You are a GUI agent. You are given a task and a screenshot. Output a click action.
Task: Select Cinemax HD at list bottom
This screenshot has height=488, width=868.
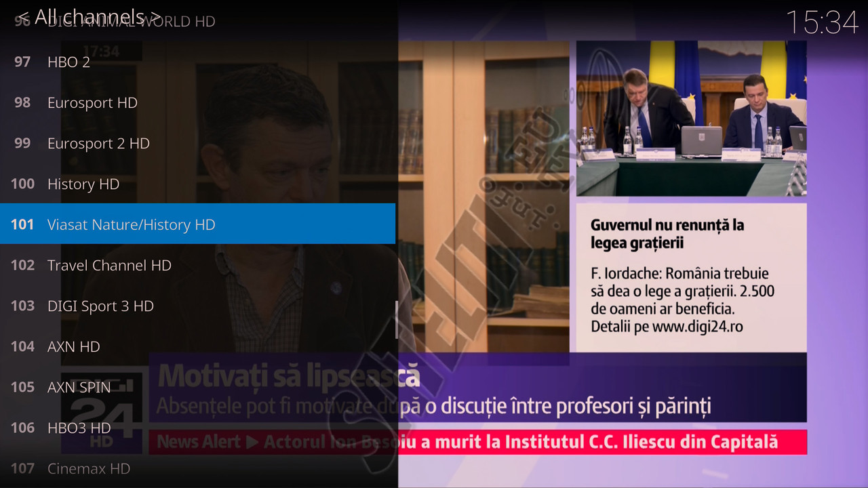(x=197, y=468)
